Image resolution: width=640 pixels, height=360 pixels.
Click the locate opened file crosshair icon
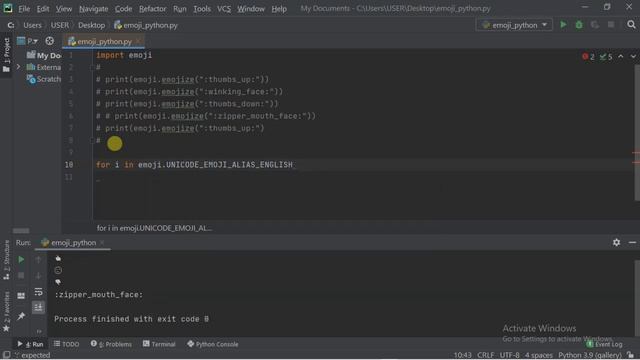click(49, 41)
